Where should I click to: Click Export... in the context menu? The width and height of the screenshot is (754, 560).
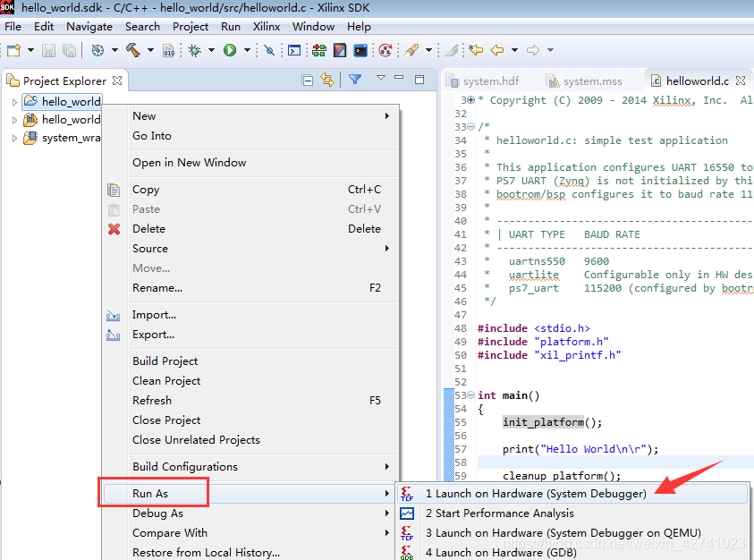point(249,335)
